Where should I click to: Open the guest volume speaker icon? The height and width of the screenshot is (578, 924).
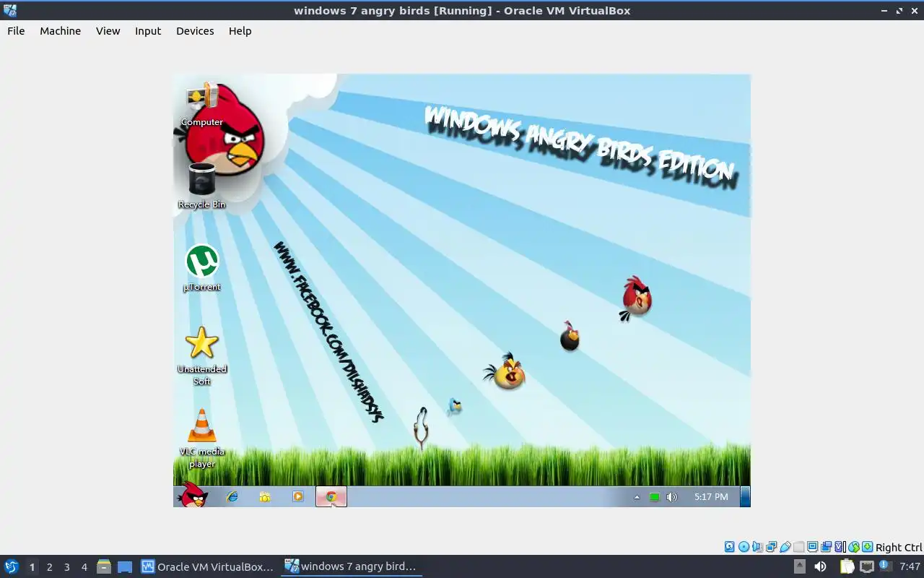pyautogui.click(x=672, y=497)
